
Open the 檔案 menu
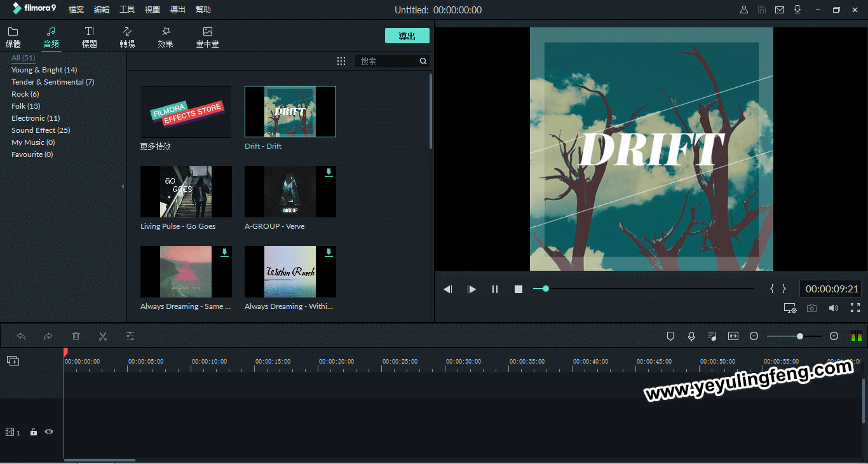click(76, 10)
